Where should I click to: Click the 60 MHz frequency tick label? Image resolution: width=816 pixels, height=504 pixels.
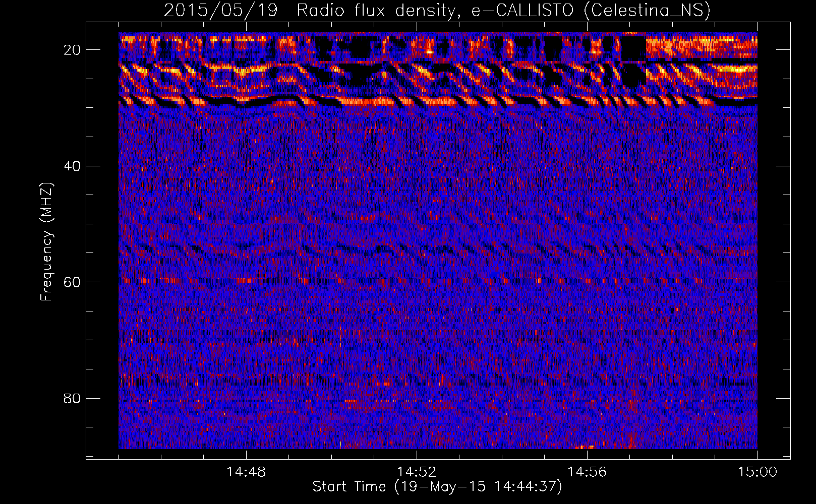click(72, 282)
